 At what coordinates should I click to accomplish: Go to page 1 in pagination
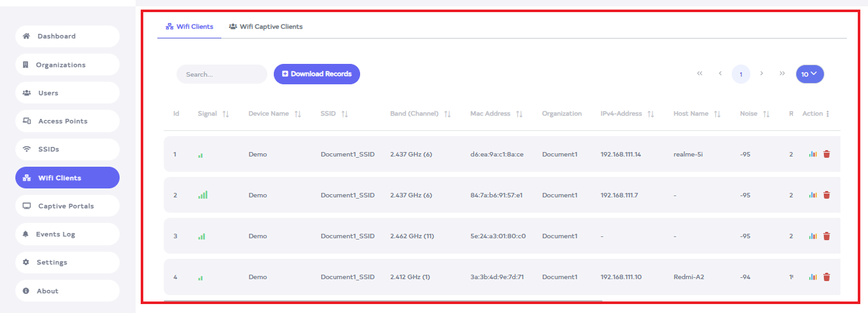click(x=741, y=74)
